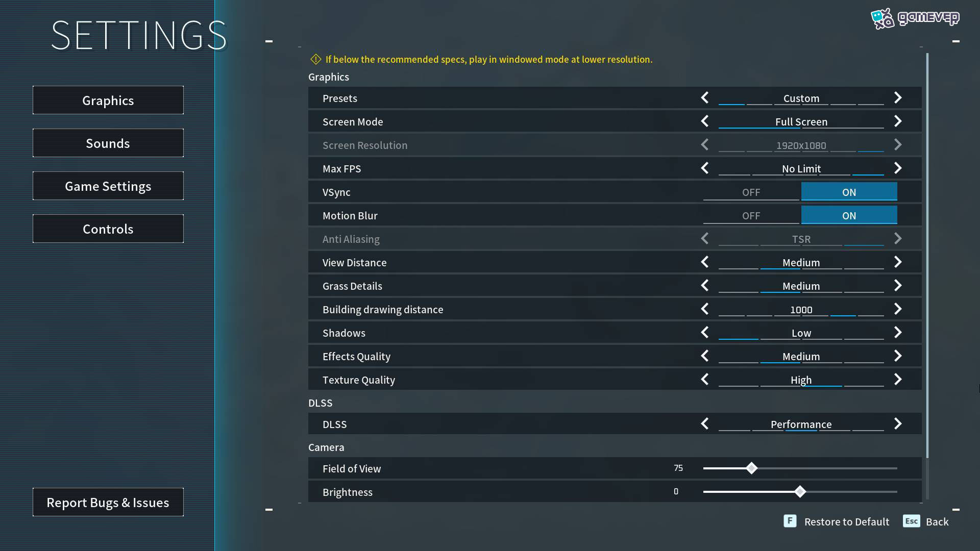Lower Effects Quality with left arrow

pyautogui.click(x=705, y=356)
